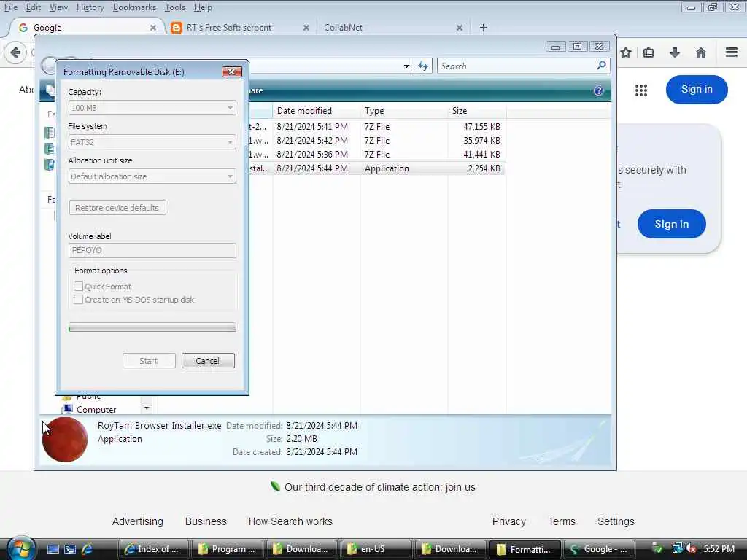747x560 pixels.
Task: Open How Search works link
Action: [290, 521]
